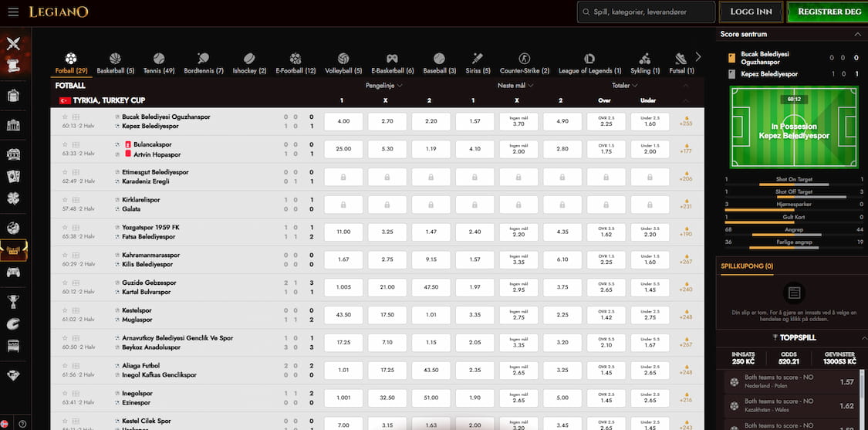Change language via Norwegian flag icon

pos(5,424)
